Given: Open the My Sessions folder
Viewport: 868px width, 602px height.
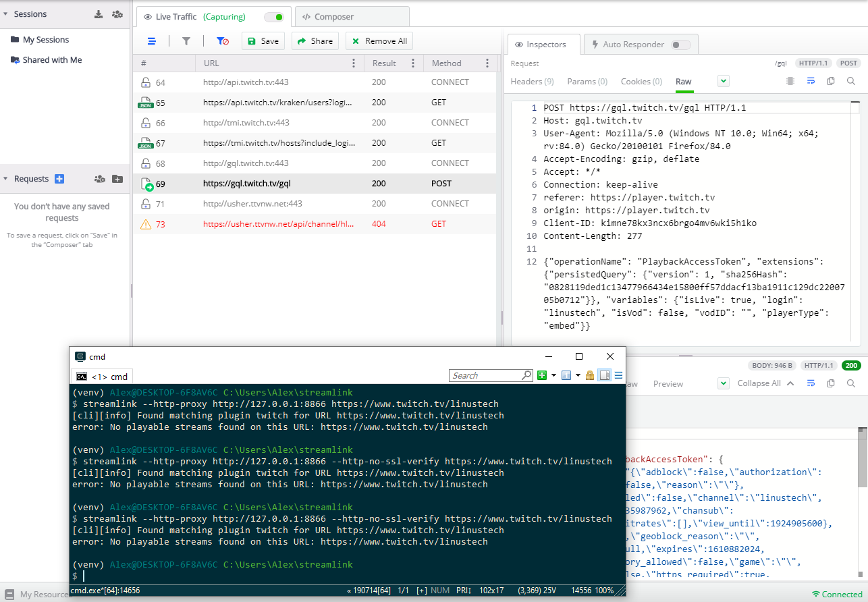Looking at the screenshot, I should point(40,40).
